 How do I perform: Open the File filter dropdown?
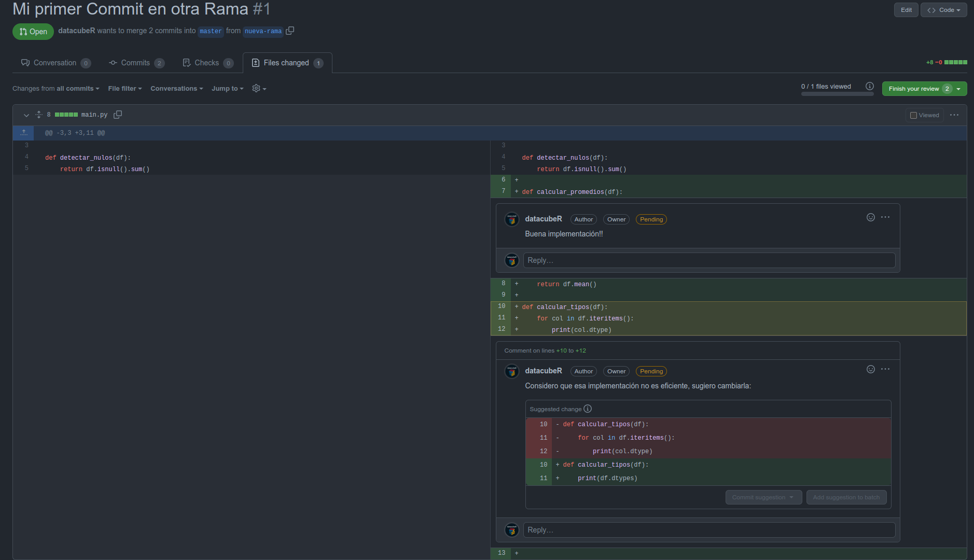tap(125, 89)
